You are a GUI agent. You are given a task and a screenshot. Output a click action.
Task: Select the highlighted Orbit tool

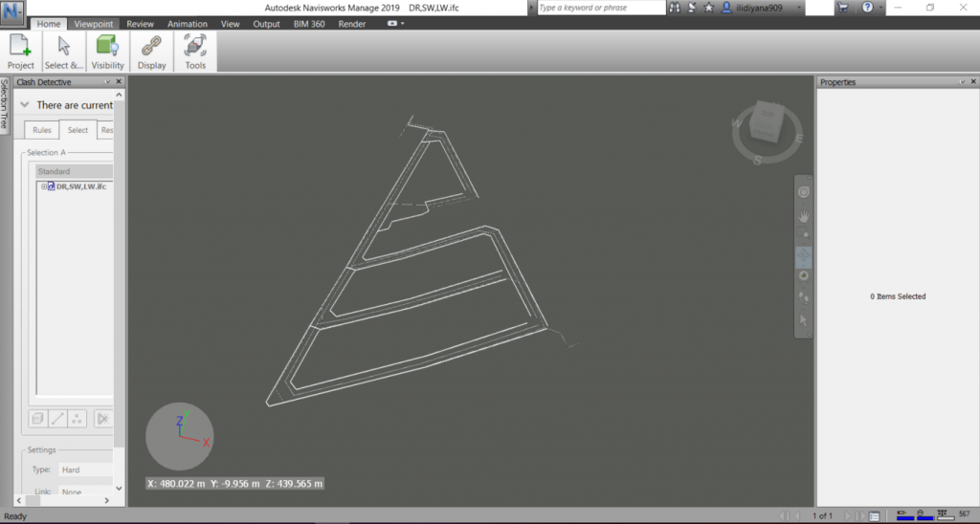pyautogui.click(x=804, y=255)
